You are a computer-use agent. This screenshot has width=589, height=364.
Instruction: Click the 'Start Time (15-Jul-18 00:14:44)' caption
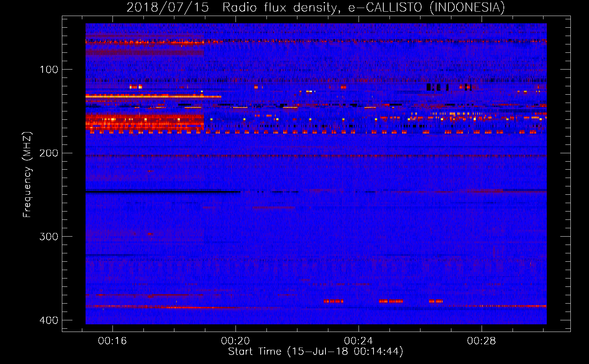(316, 352)
